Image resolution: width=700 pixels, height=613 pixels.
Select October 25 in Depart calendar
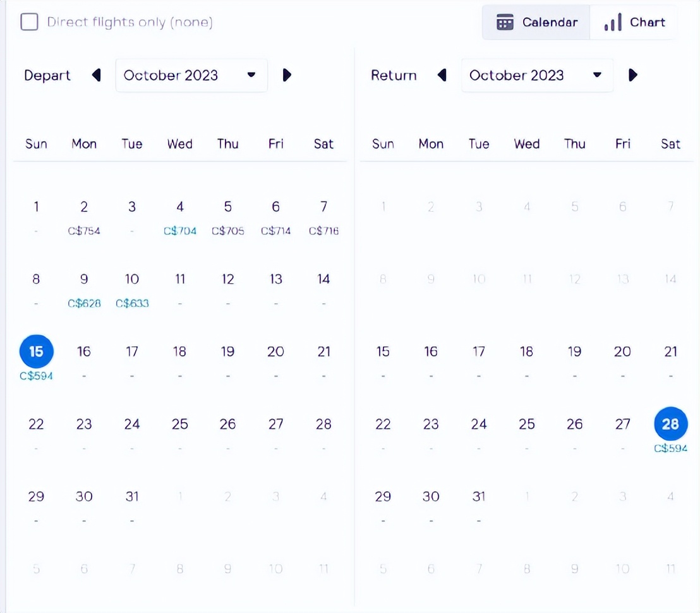point(180,424)
